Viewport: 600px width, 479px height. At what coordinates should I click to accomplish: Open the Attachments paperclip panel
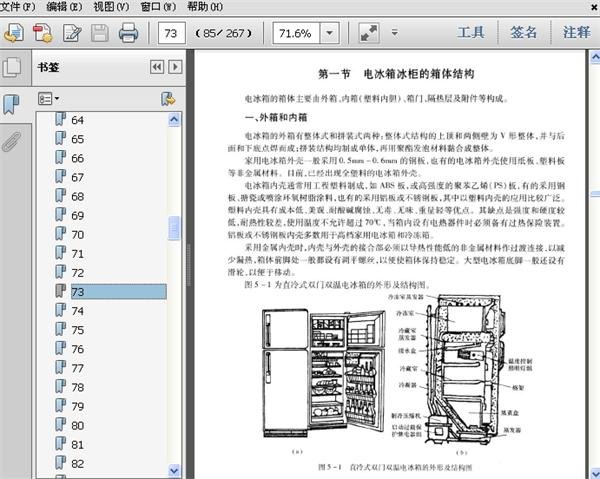12,139
